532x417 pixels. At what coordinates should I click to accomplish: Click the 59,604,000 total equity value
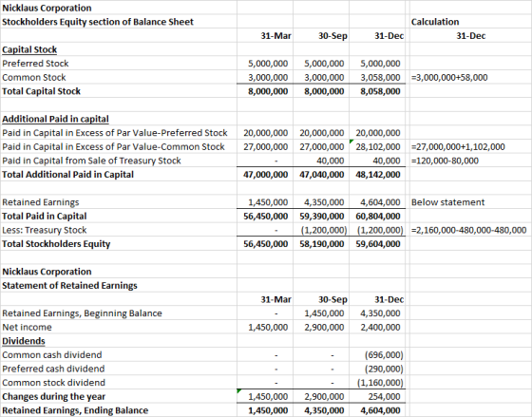pos(378,244)
